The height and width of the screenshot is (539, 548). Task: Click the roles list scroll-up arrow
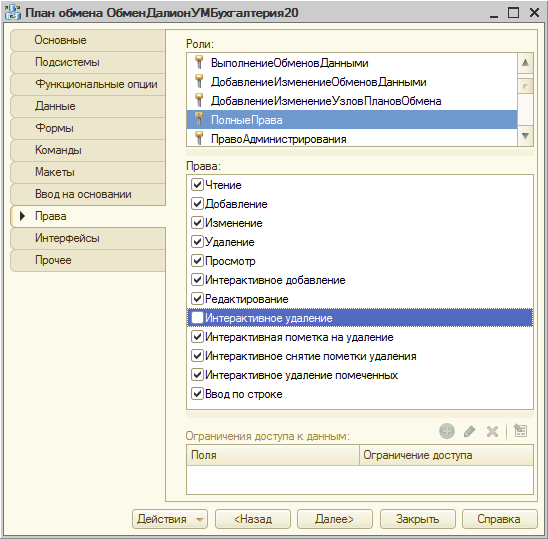pos(525,63)
